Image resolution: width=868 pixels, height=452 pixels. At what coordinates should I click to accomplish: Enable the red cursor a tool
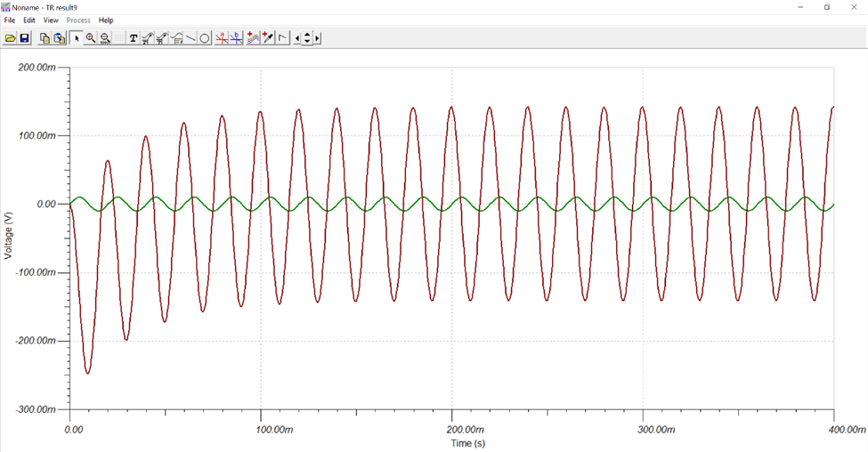[x=222, y=38]
